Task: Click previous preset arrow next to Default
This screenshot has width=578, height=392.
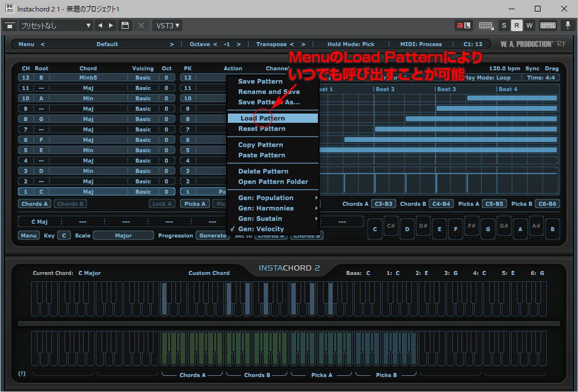Action: point(43,44)
